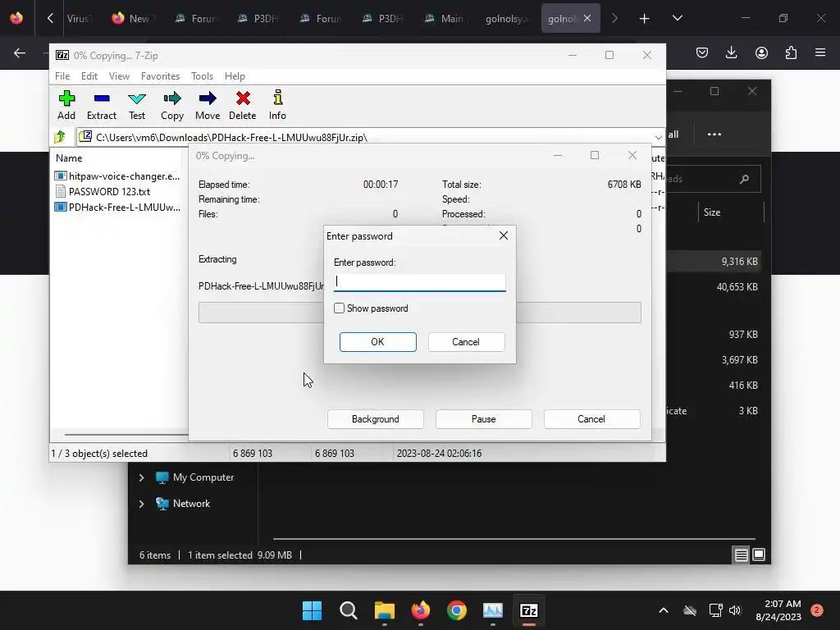Close the Enter password dialog
This screenshot has height=630, width=840.
coord(504,235)
